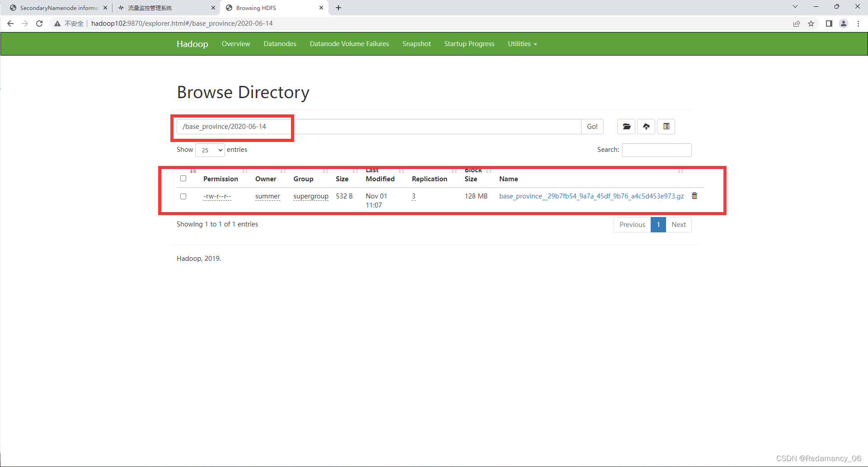Go back with browser back arrow
This screenshot has width=868, height=467.
(10, 24)
